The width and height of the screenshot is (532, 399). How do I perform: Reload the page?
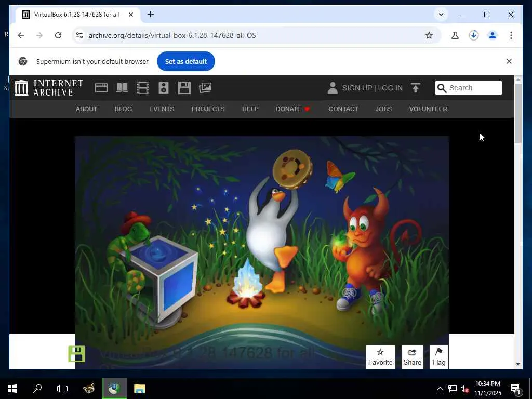(58, 35)
